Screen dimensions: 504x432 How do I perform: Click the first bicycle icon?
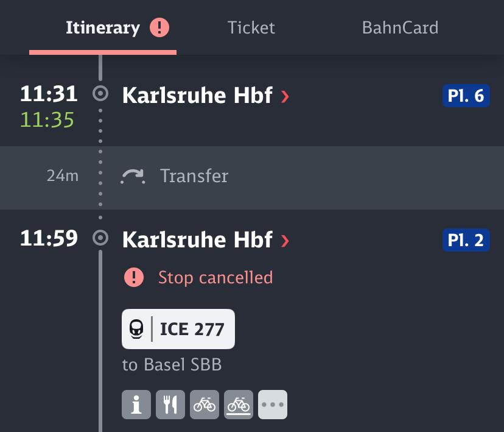[x=205, y=405]
